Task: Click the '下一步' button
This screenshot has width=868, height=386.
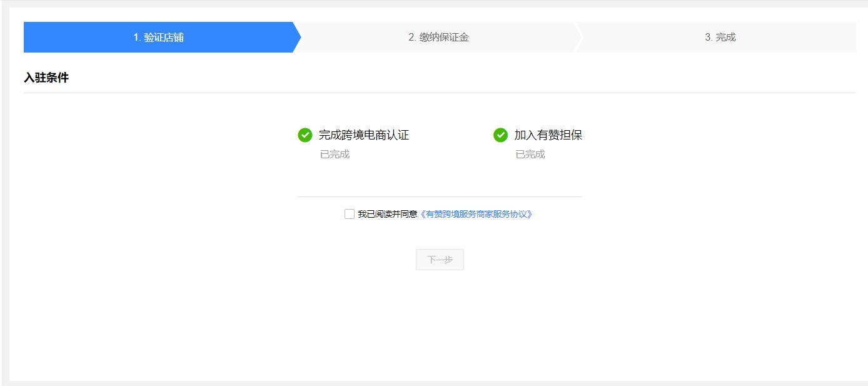Action: point(440,260)
